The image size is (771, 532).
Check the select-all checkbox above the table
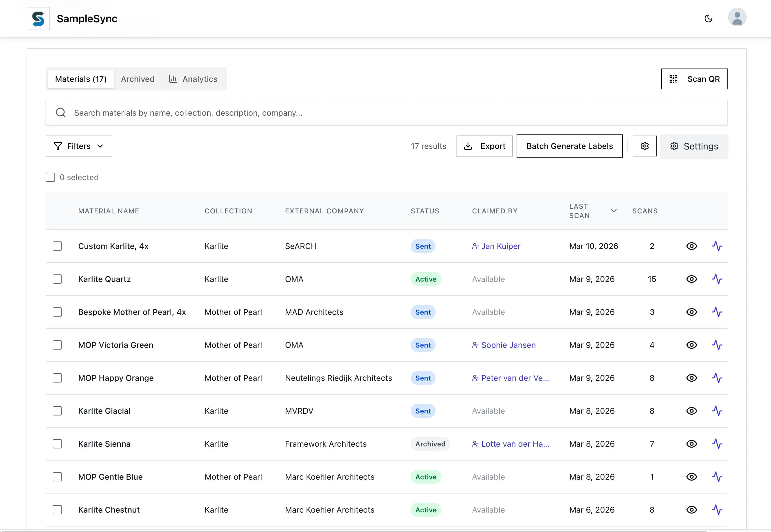point(50,177)
